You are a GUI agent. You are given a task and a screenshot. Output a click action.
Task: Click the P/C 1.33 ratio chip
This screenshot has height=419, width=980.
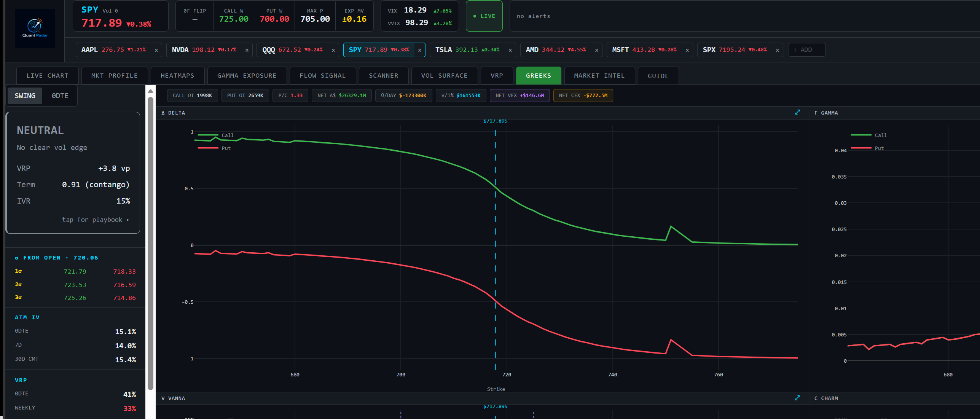[x=290, y=96]
